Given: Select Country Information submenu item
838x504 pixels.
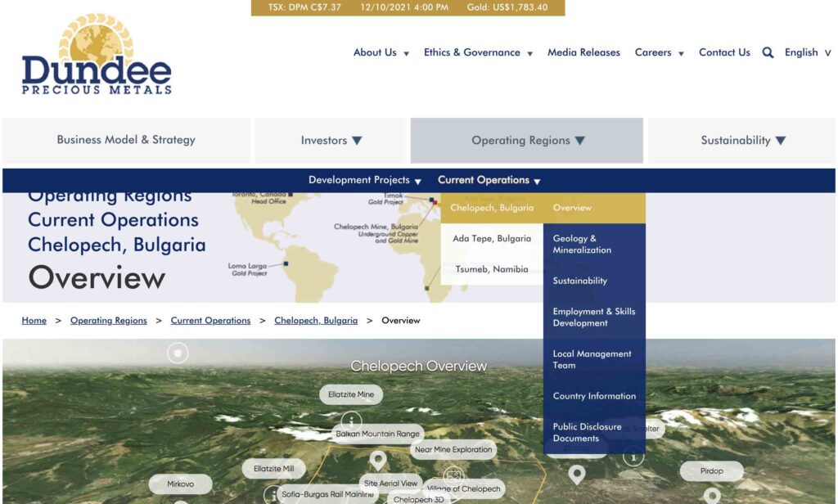Looking at the screenshot, I should point(594,396).
